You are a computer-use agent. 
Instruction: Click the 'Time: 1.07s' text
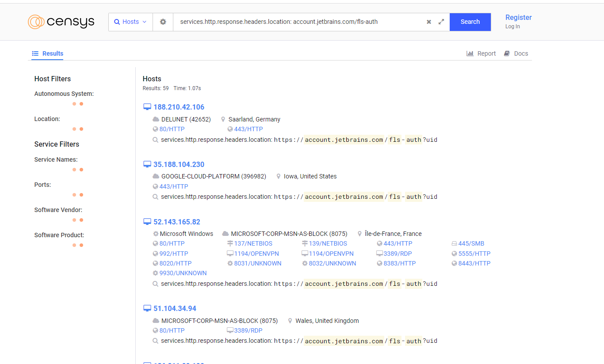tap(187, 88)
